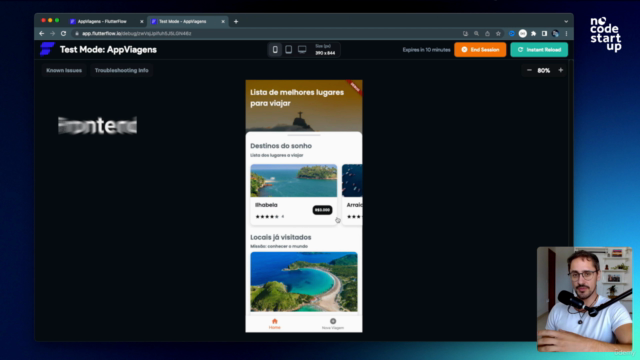640x360 pixels.
Task: Select the tablet device preview icon
Action: point(289,50)
